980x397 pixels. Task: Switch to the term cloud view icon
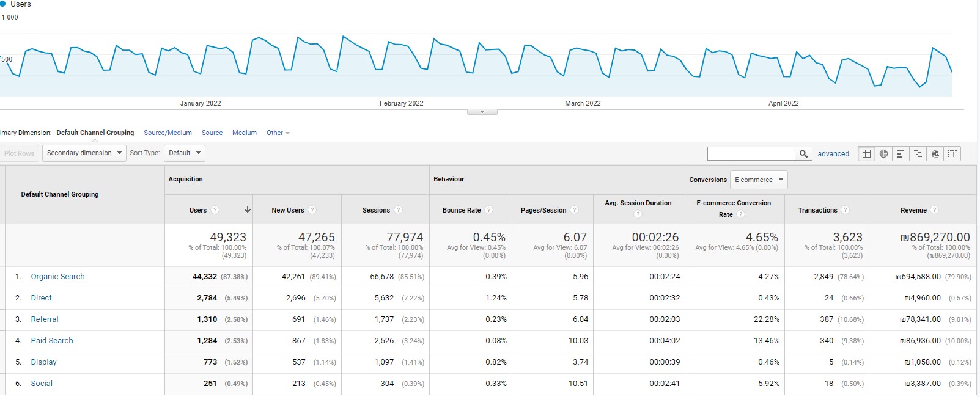[x=935, y=154]
